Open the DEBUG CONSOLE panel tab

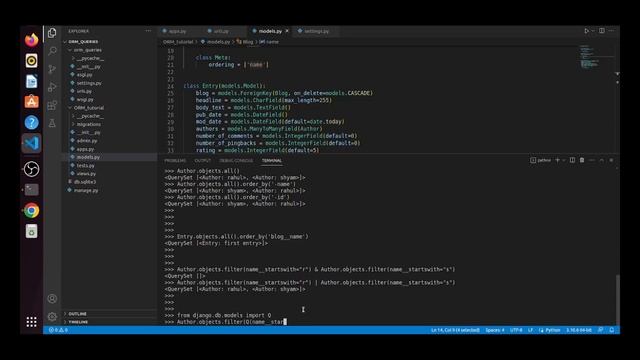(x=236, y=160)
